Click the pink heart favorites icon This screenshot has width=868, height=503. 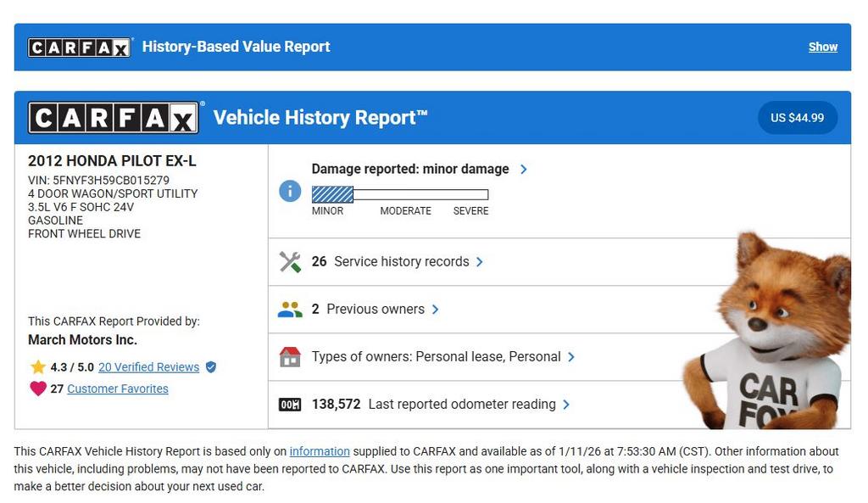(x=38, y=388)
